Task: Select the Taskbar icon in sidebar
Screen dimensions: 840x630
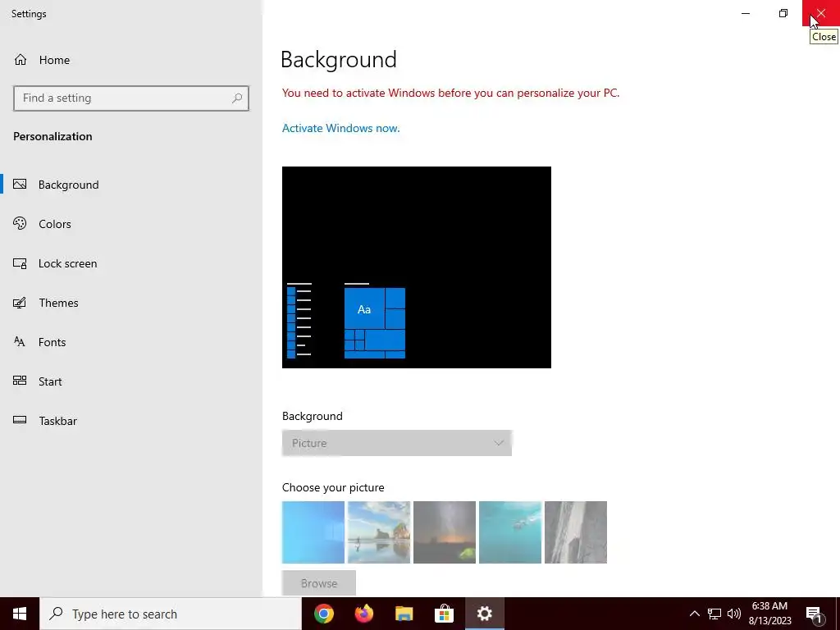Action: [20, 420]
